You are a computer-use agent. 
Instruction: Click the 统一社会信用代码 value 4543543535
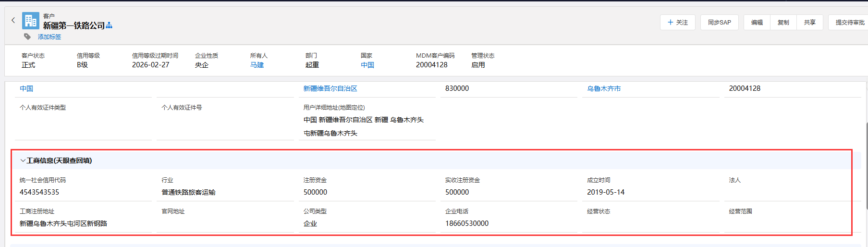39,192
